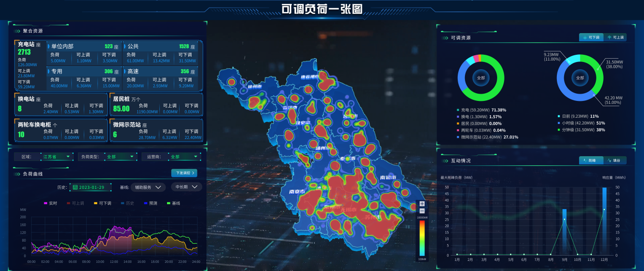The height and width of the screenshot is (271, 644).
Task: Click the 下发调控 button
Action: 184,173
